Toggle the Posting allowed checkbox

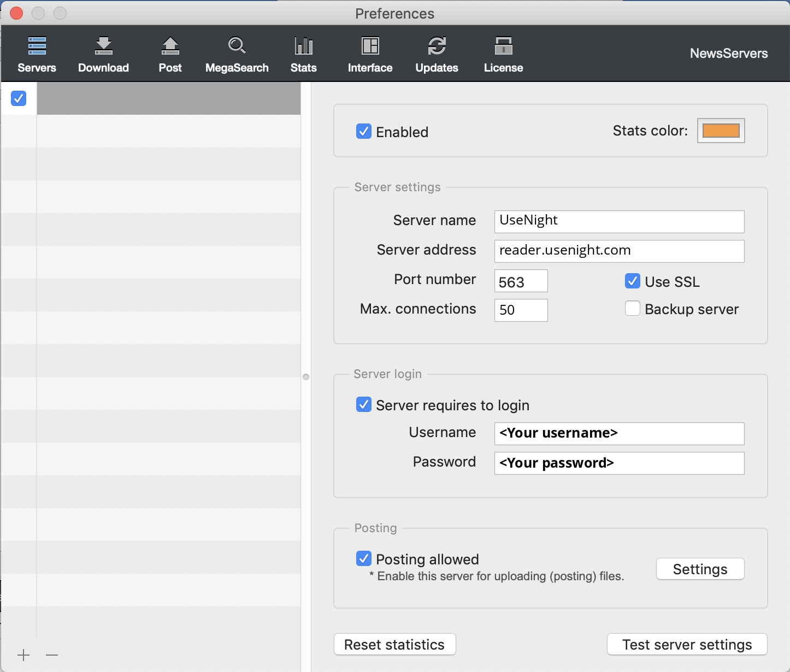tap(364, 558)
